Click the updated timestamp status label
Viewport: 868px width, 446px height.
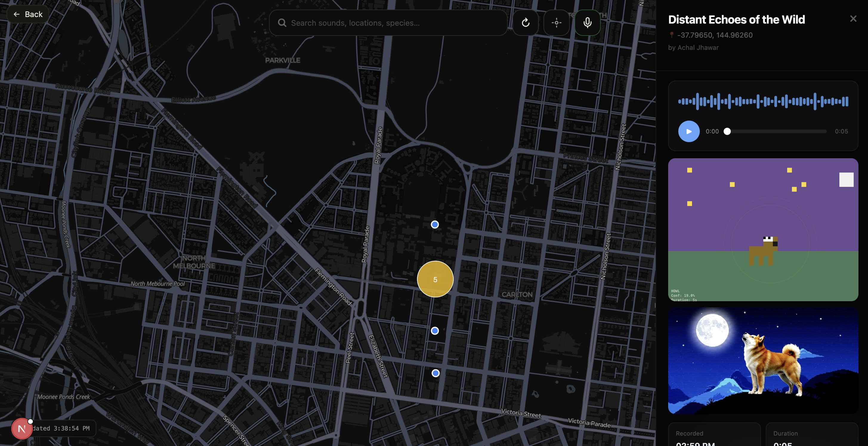pos(62,428)
